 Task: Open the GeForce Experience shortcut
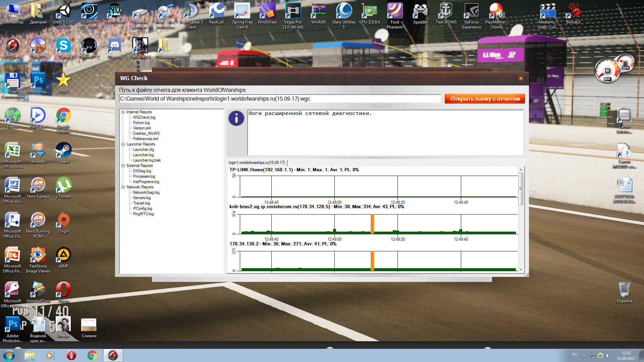tap(471, 15)
